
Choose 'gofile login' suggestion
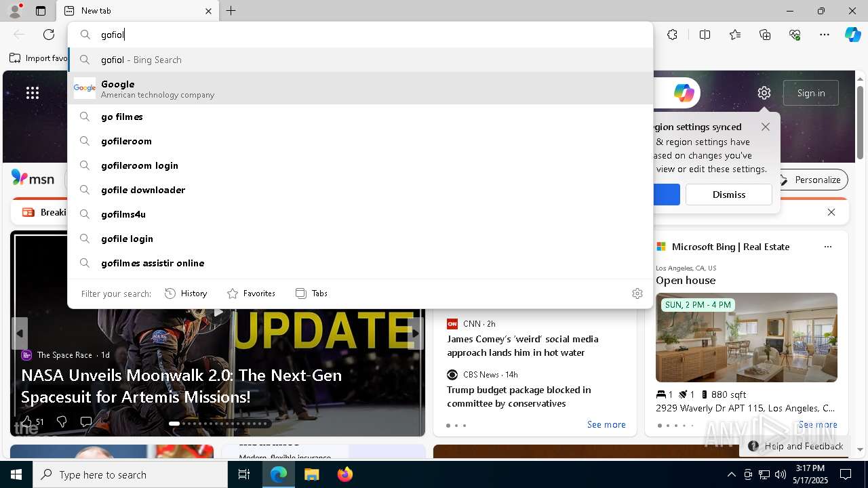tap(360, 239)
